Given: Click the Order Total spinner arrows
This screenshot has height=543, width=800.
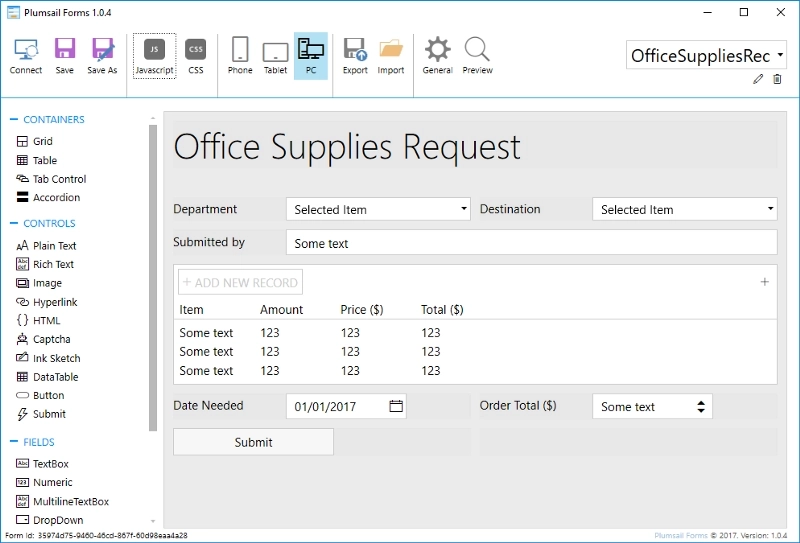Looking at the screenshot, I should pos(701,407).
